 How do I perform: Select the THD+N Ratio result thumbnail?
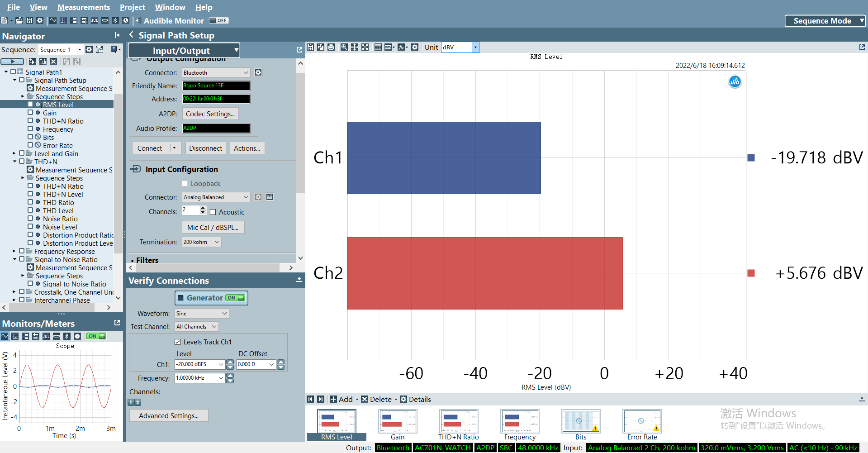point(459,425)
